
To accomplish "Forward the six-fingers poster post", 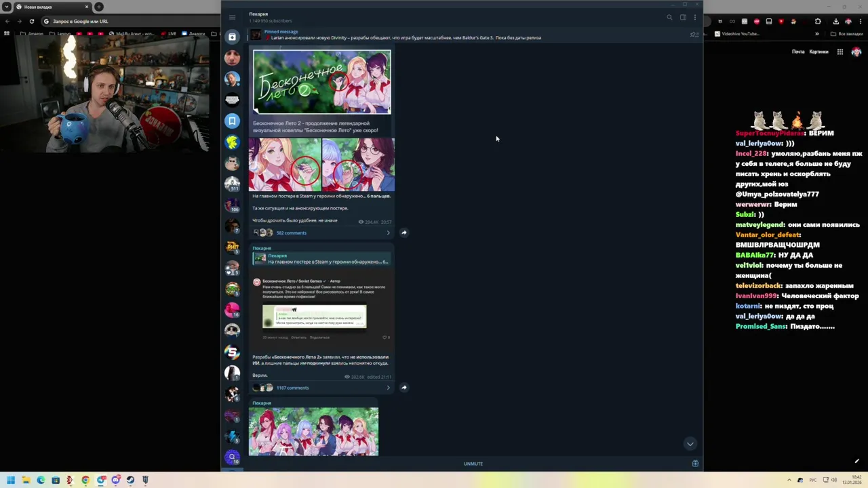I will [x=403, y=232].
